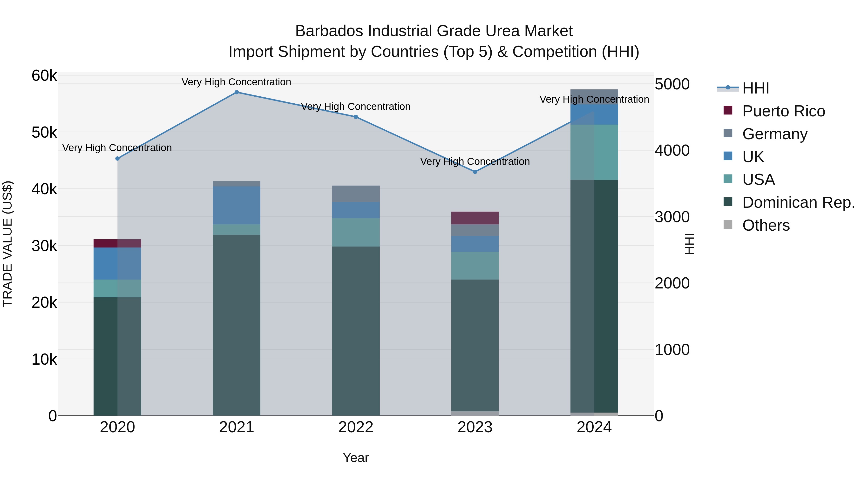This screenshot has width=868, height=488.
Task: Click the 2024 x-axis label
Action: pos(594,427)
